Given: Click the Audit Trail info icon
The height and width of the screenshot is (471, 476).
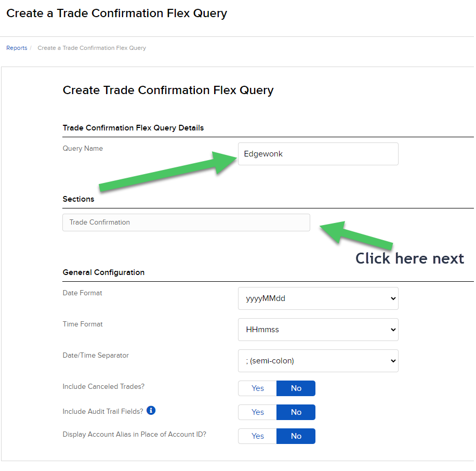Looking at the screenshot, I should click(151, 411).
